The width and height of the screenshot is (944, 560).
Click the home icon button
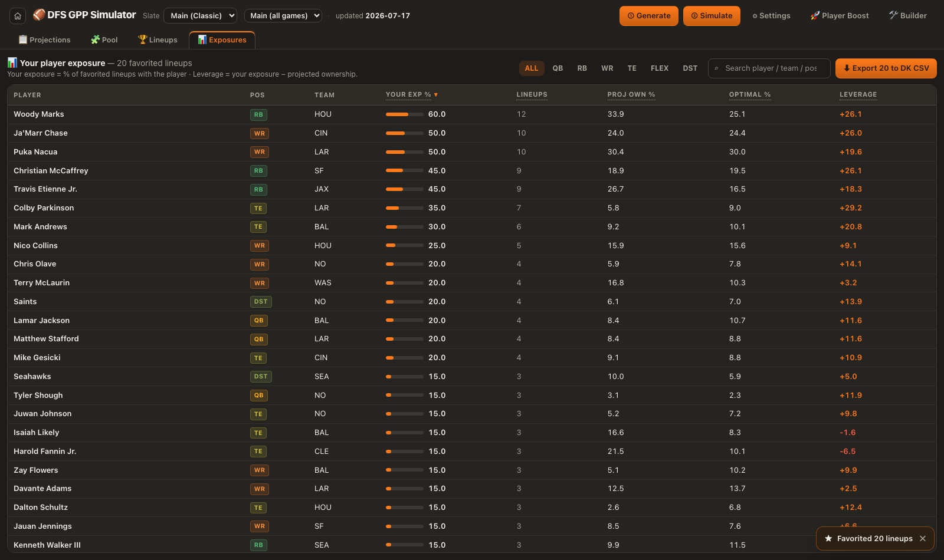[x=18, y=16]
